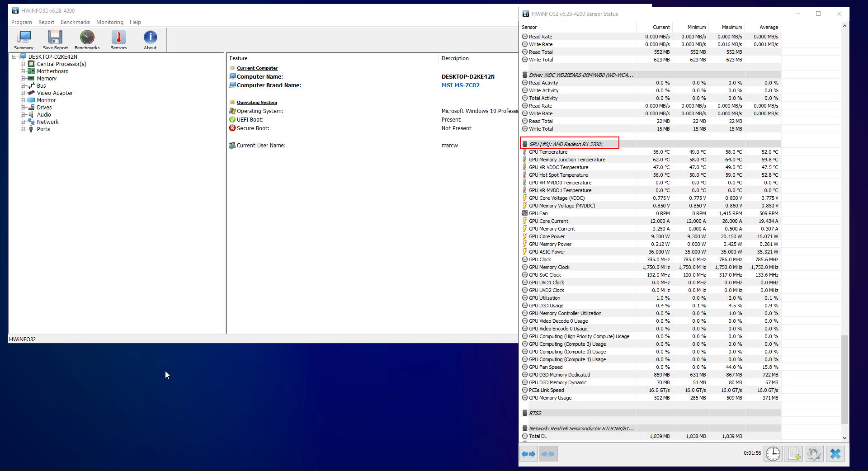
Task: Click the HWiNFO32 Sensor Status title bar icon
Action: 526,14
